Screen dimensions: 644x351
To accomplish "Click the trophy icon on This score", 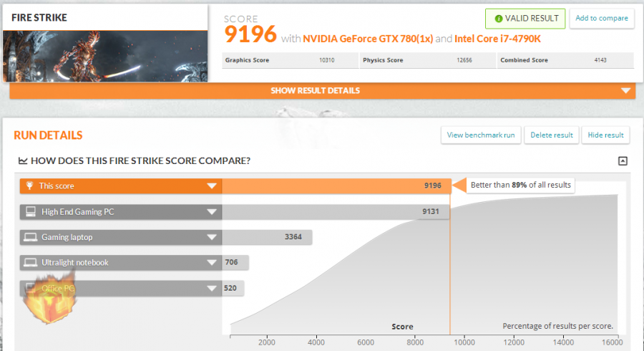I will coord(29,186).
